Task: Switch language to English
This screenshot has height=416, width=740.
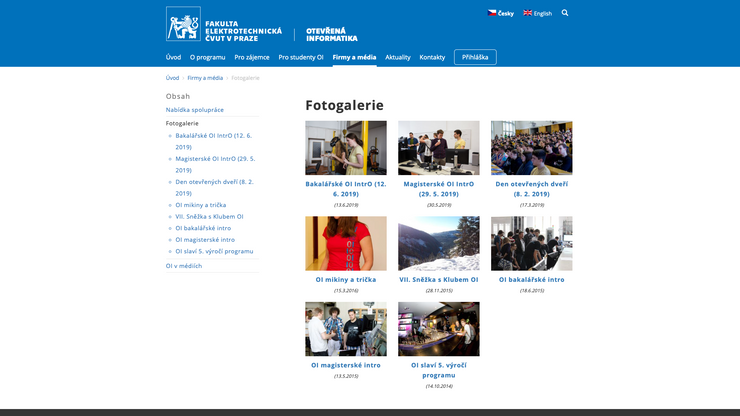Action: point(537,13)
